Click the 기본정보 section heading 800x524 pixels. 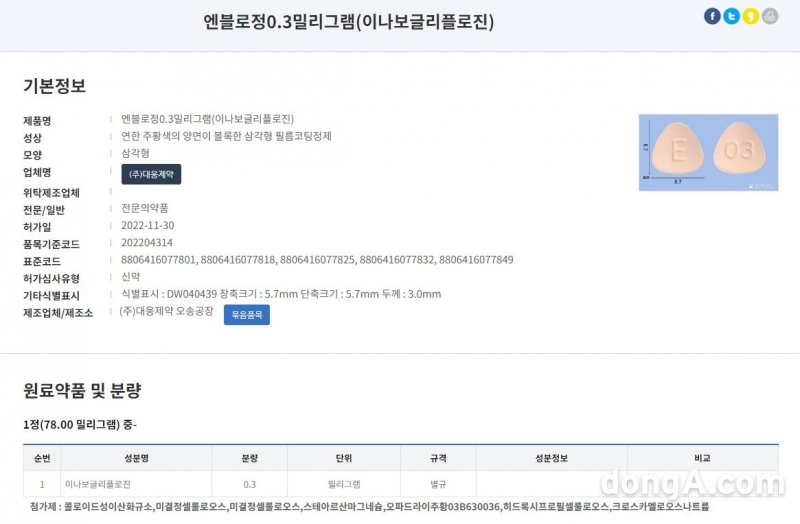coord(54,86)
